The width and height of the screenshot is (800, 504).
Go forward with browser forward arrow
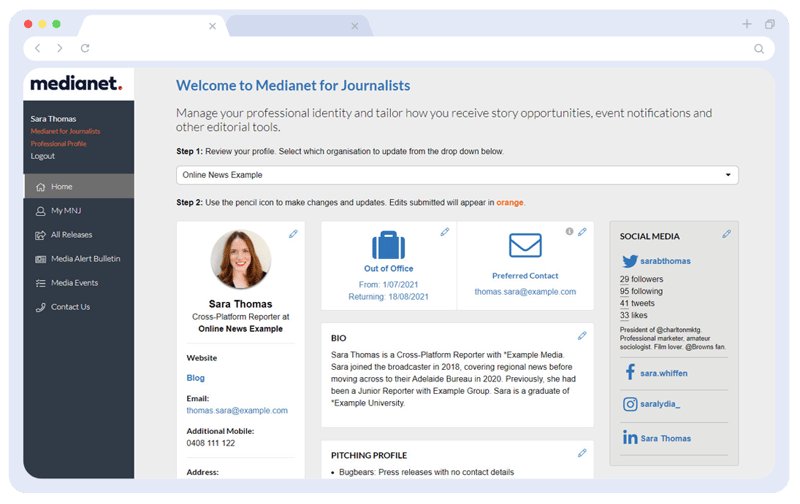coord(60,48)
